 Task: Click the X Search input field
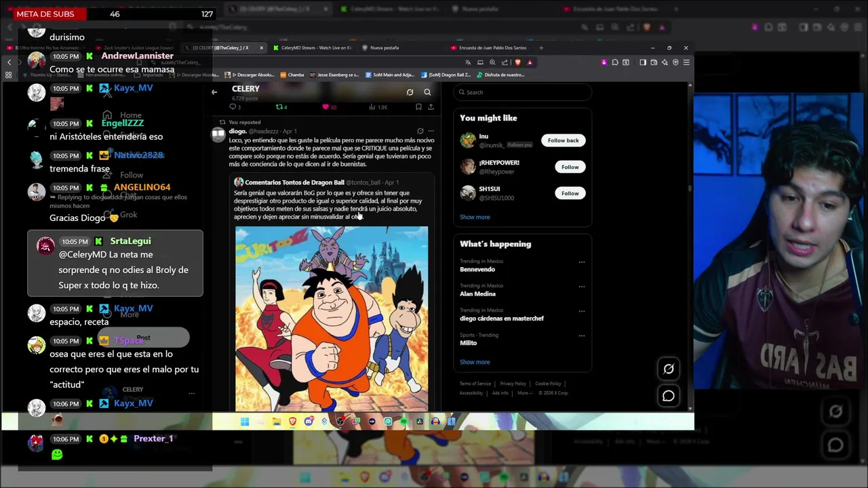pos(522,92)
